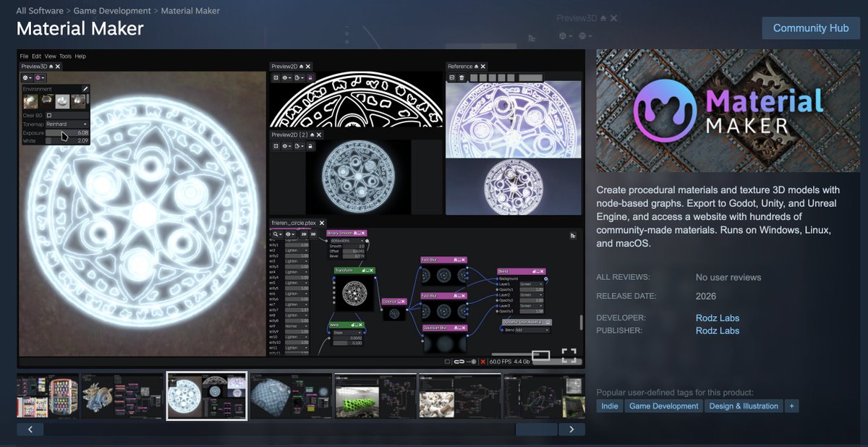This screenshot has width=868, height=447.
Task: Select the vending machine screenshot thumbnail
Action: tap(48, 396)
